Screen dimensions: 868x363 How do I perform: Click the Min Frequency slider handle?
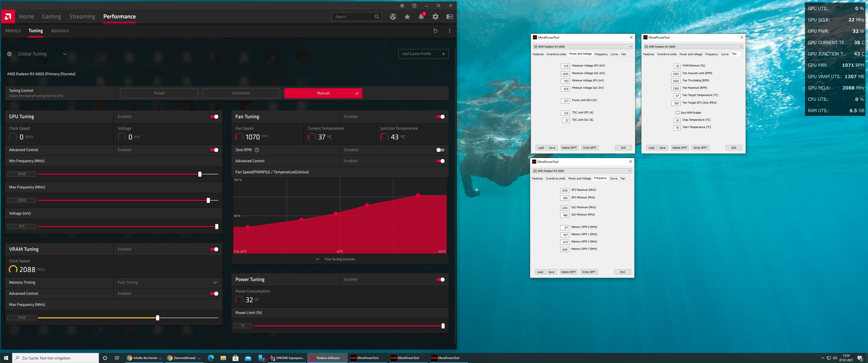200,174
